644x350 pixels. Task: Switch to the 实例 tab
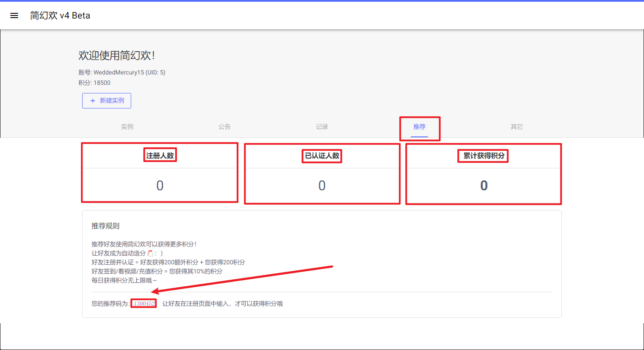tap(127, 127)
